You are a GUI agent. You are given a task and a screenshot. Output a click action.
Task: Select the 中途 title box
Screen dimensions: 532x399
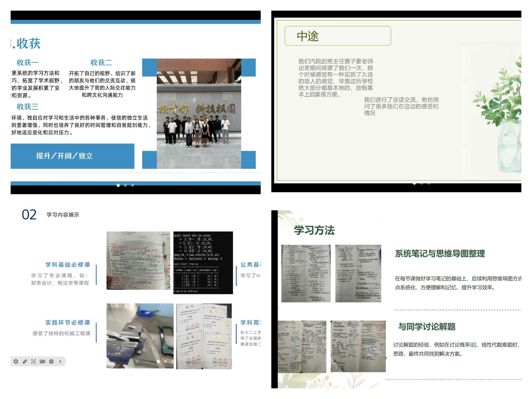[338, 36]
